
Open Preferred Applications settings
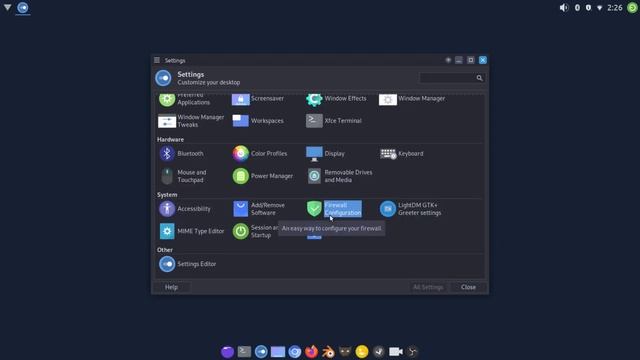tap(184, 99)
